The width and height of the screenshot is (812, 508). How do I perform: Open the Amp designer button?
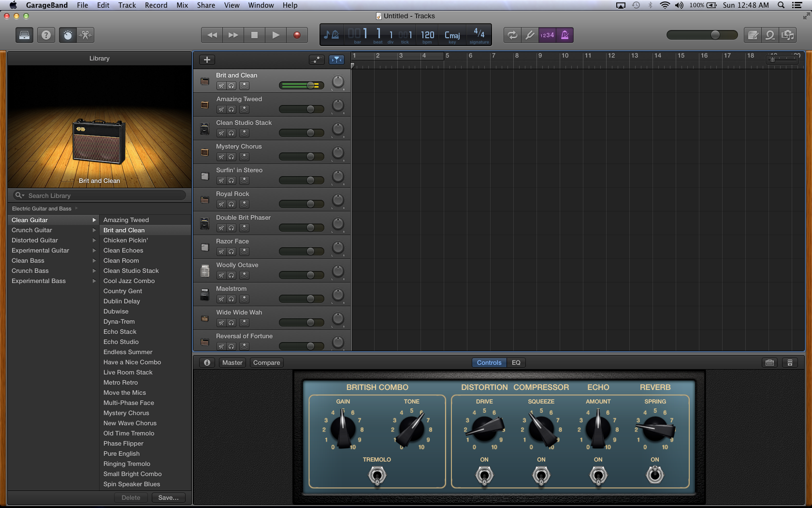tap(769, 362)
